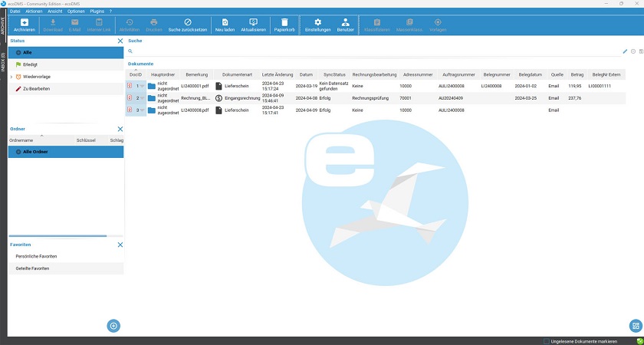644x345 pixels.
Task: Click the Massenklass. toolbar icon
Action: tap(409, 25)
